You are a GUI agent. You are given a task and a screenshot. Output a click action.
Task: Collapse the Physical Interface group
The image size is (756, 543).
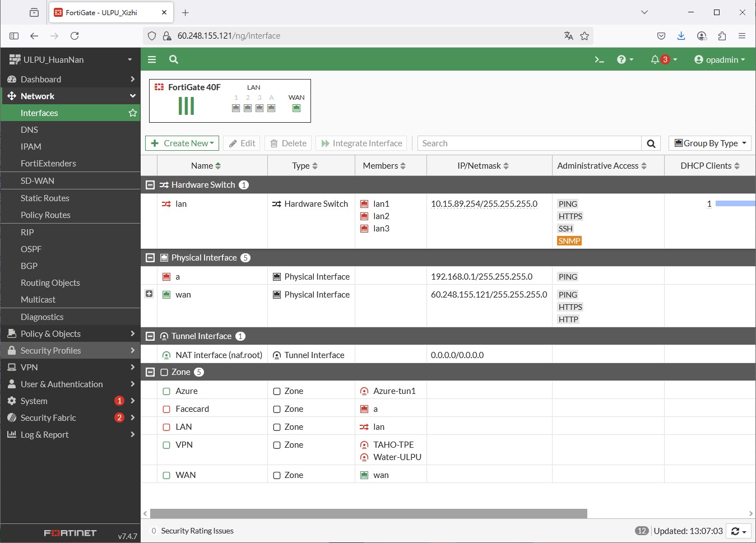[150, 258]
